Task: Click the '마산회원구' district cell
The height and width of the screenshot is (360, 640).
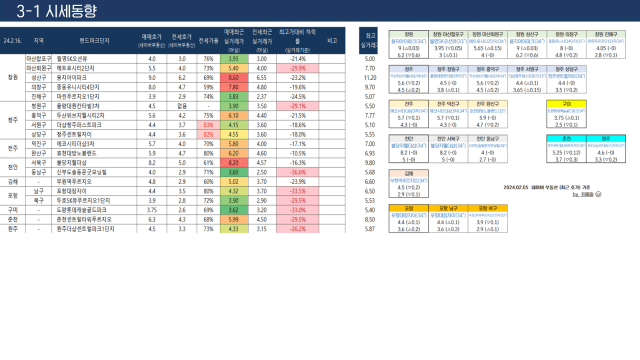Action: 39,68
